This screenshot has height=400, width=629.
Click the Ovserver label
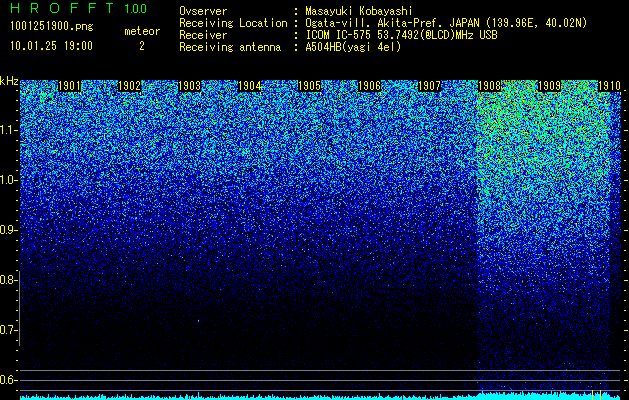203,11
